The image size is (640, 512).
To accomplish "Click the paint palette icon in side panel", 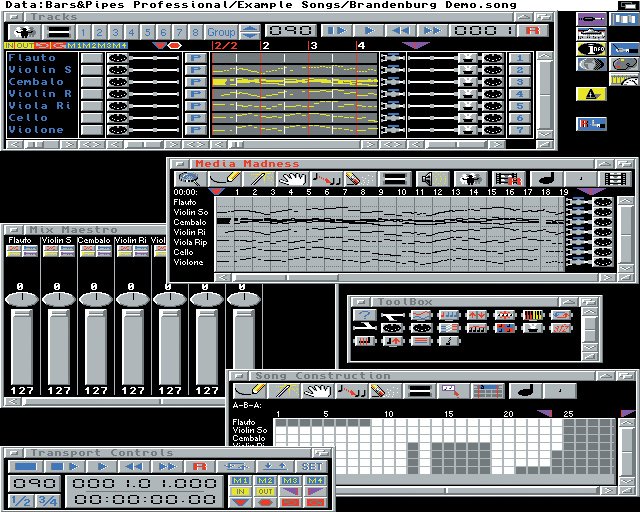I will [x=624, y=64].
